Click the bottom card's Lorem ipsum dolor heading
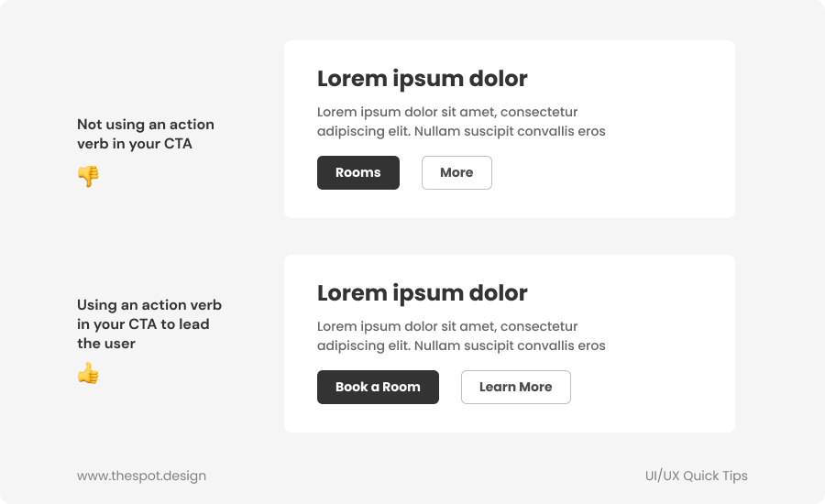The image size is (825, 504). (422, 293)
